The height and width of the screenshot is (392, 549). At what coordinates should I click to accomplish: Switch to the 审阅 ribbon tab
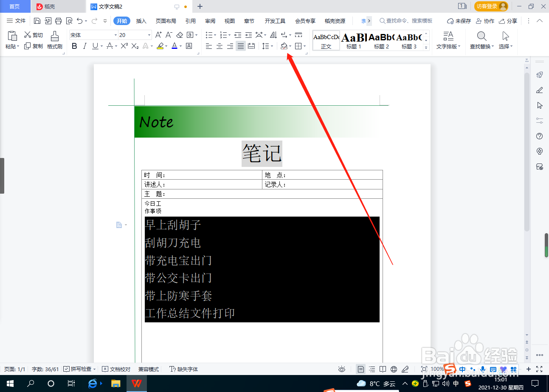pyautogui.click(x=210, y=21)
